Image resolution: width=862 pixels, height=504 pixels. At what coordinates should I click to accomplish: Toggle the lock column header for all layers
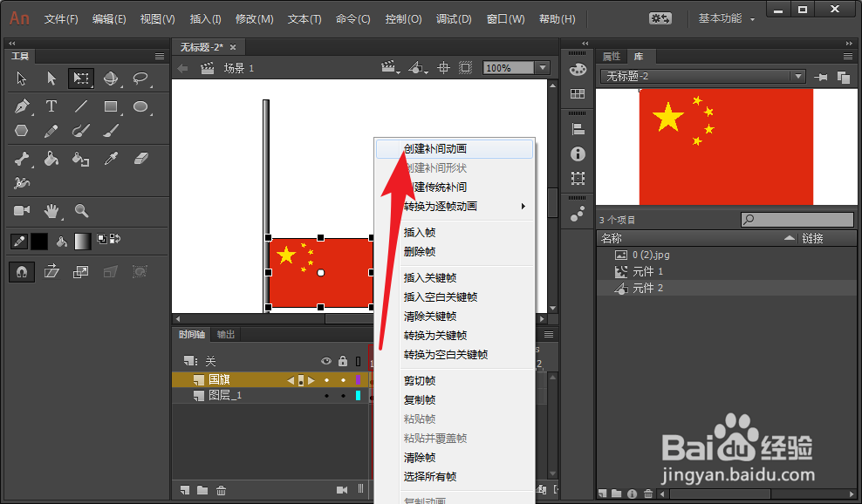(343, 361)
